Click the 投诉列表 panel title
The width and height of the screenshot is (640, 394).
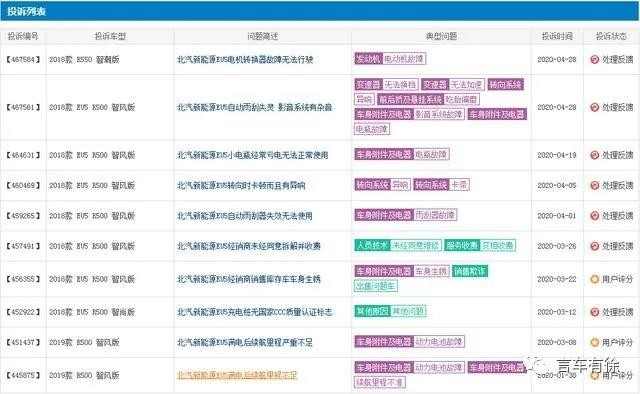(x=27, y=11)
